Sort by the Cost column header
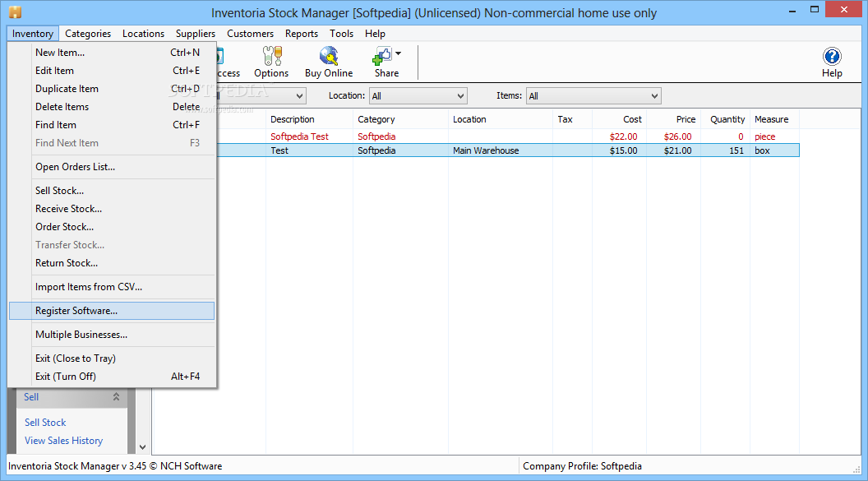Viewport: 868px width, 481px height. click(x=619, y=119)
